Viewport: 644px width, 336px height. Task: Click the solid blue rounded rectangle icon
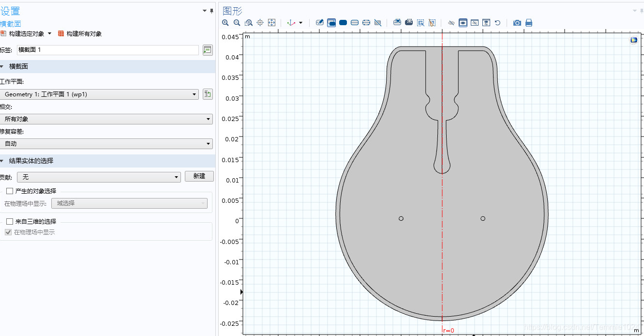click(x=343, y=23)
